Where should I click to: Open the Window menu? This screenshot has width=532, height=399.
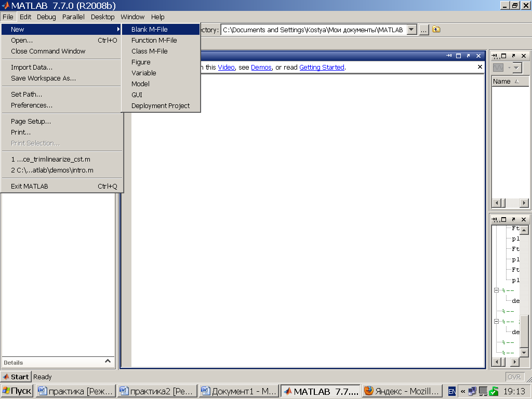click(x=132, y=17)
